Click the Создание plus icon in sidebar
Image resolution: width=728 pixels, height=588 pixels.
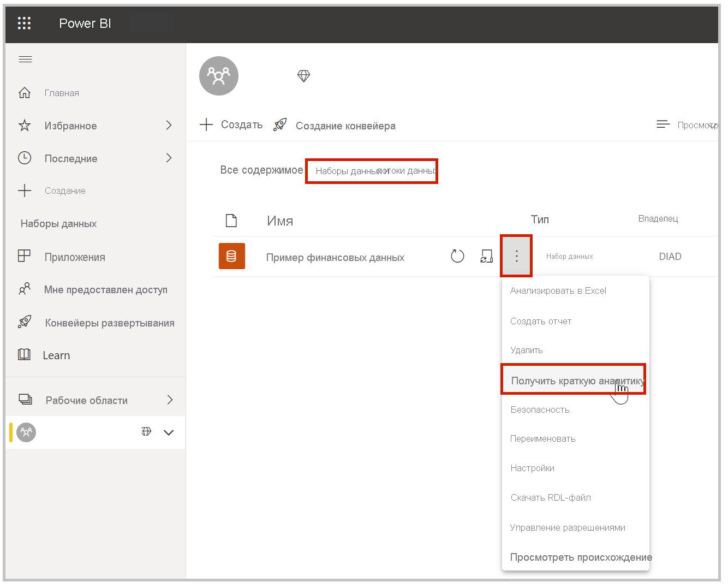point(25,191)
